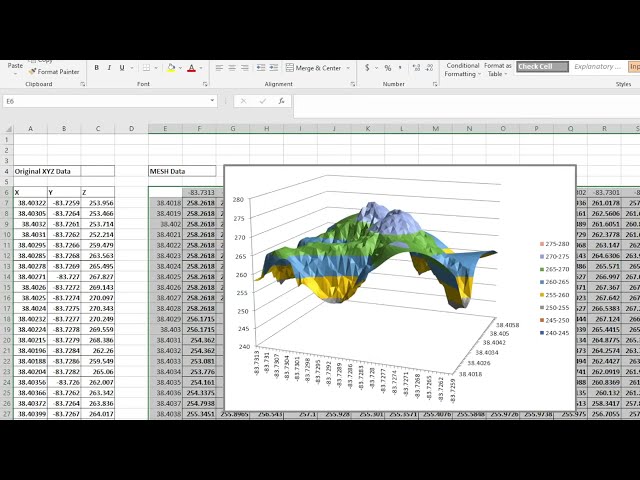Expand Borders dropdown arrow
The width and height of the screenshot is (640, 480).
click(156, 68)
